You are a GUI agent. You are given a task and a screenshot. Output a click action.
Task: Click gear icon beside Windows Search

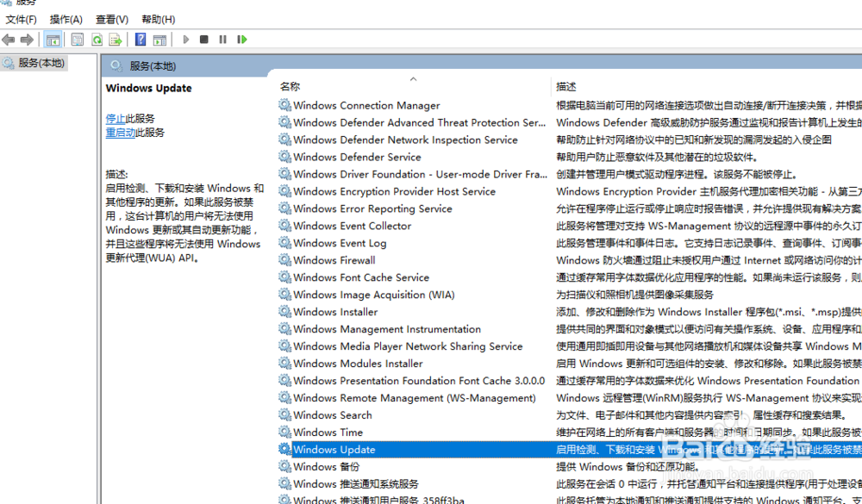tap(284, 415)
